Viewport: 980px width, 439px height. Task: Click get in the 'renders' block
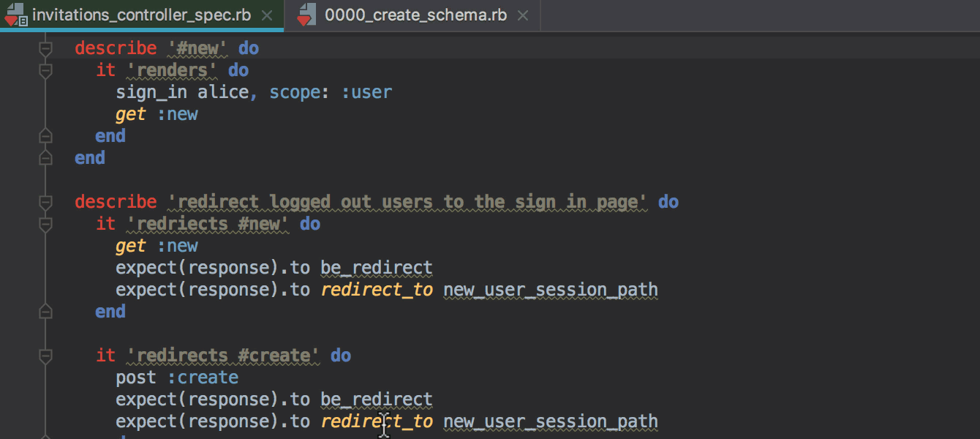tap(131, 114)
